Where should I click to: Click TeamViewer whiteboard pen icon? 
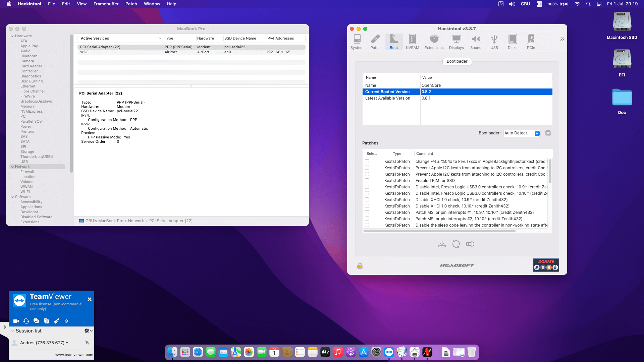56,321
